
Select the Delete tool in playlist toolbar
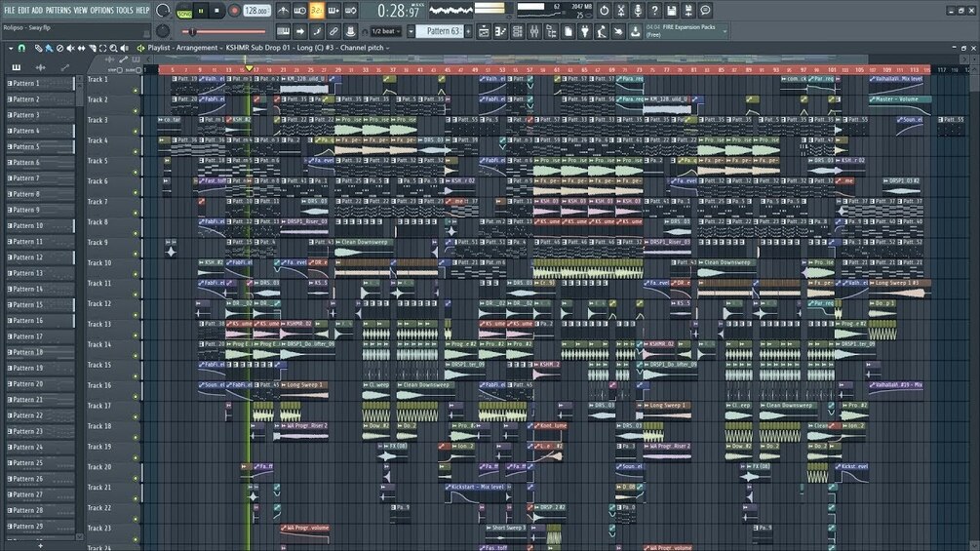59,48
